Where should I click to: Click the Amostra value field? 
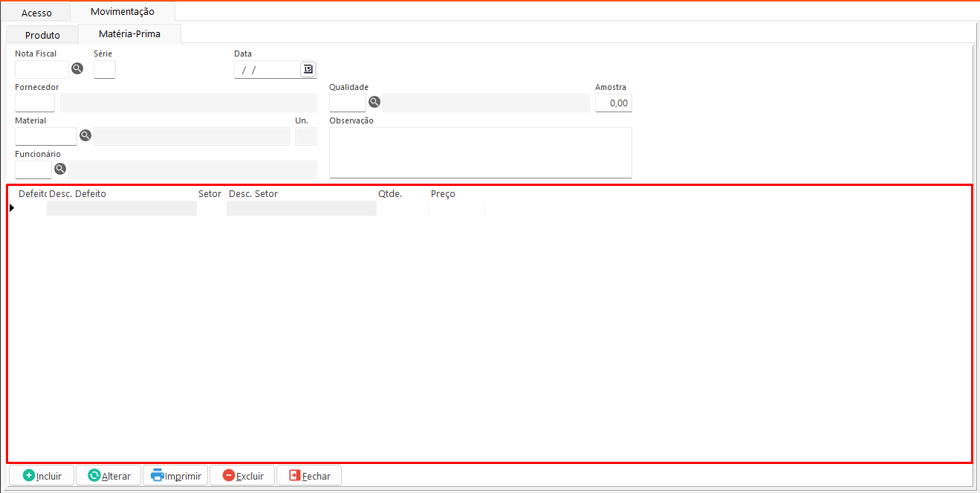(x=614, y=103)
